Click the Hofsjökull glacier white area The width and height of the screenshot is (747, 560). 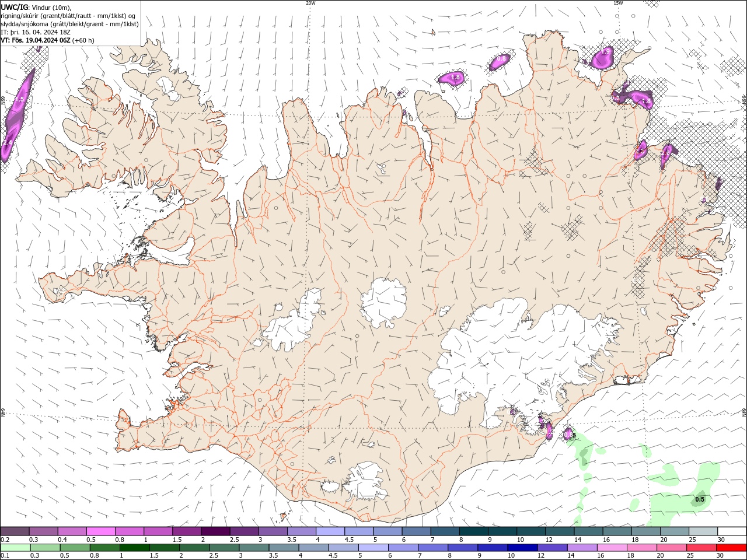(383, 302)
